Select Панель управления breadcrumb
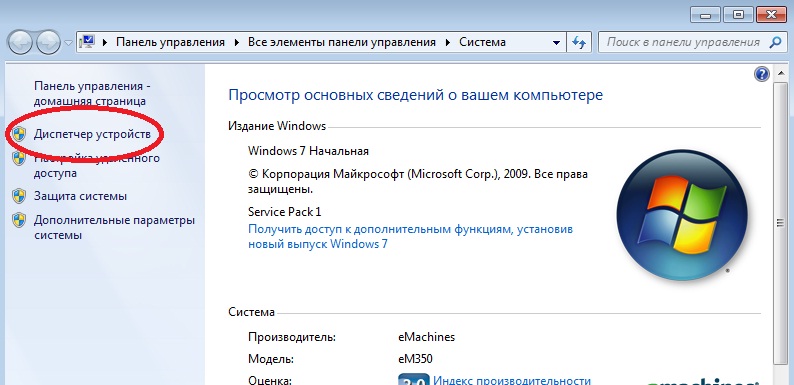Image resolution: width=794 pixels, height=385 pixels. tap(170, 42)
